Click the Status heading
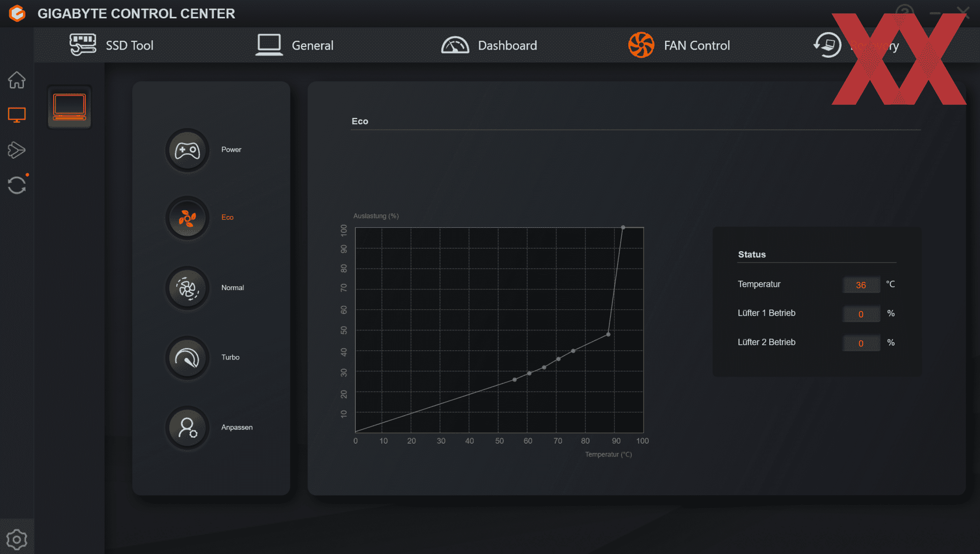Viewport: 980px width, 554px height. (x=752, y=255)
